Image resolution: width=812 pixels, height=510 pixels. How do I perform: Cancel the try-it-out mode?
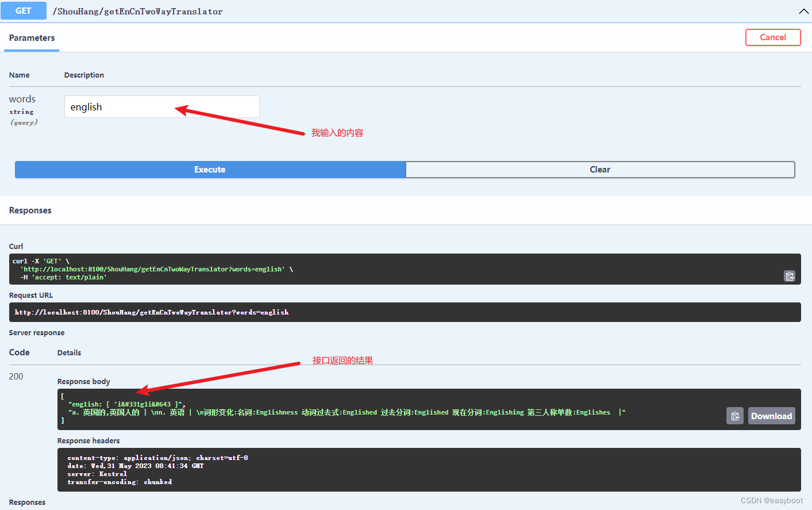click(x=773, y=37)
